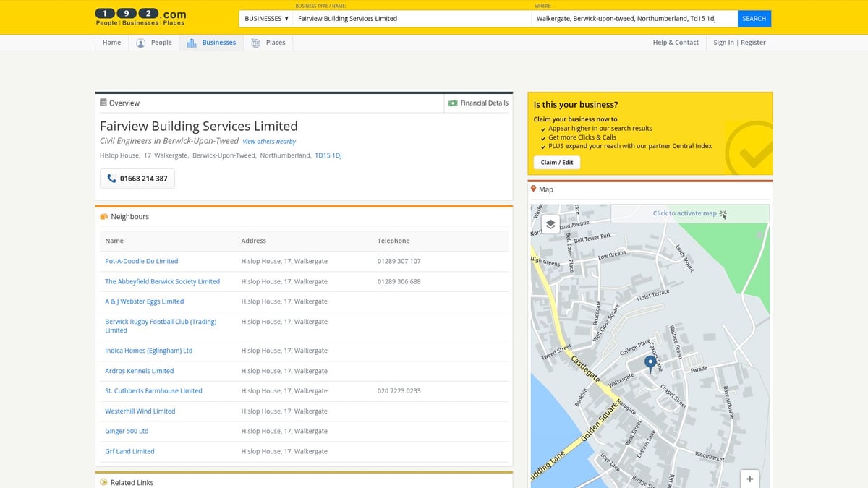Viewport: 868px width, 488px height.
Task: Open the Indica Homes (Eglingham) Ltd link
Action: (x=149, y=351)
